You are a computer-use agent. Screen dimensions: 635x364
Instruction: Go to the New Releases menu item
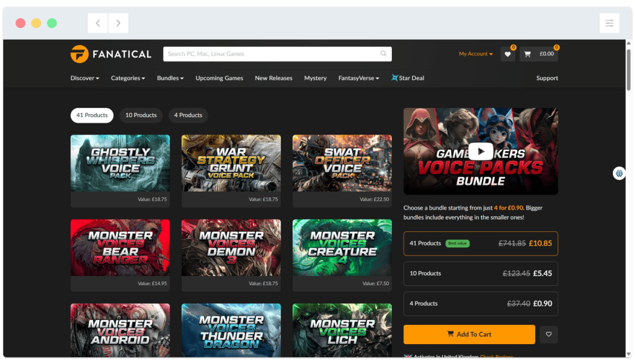[273, 78]
